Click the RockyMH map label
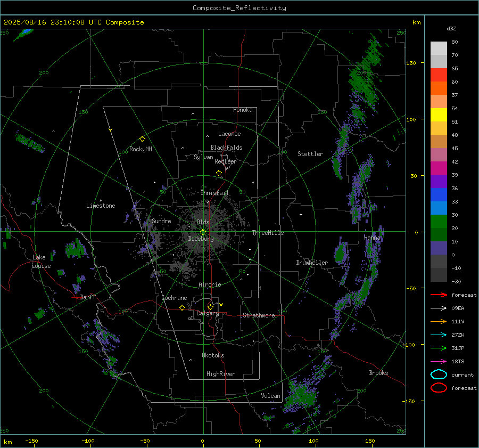 point(141,149)
